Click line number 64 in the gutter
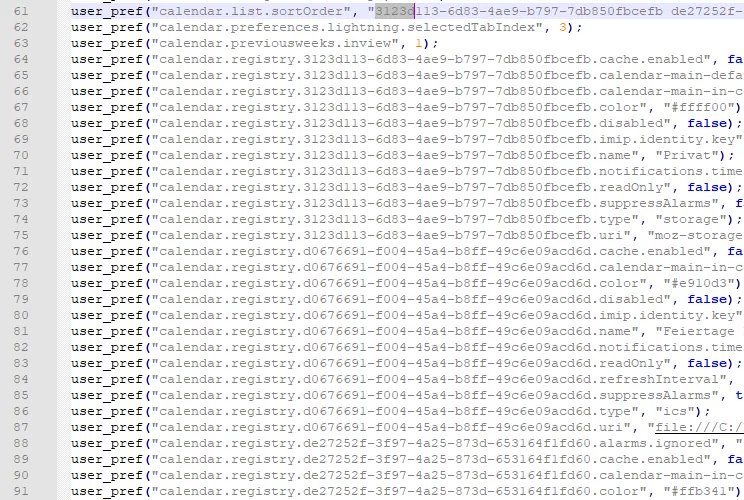Image resolution: width=744 pixels, height=500 pixels. [21, 59]
